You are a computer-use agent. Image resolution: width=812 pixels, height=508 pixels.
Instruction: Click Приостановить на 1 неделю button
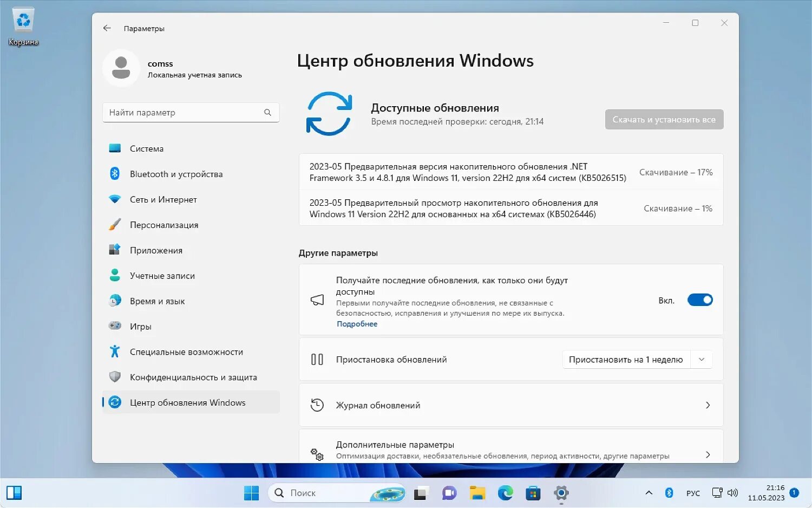(626, 360)
